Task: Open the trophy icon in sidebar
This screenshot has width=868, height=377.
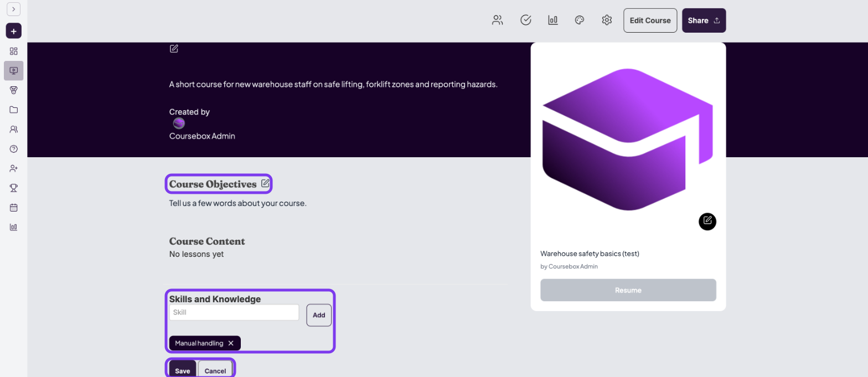Action: (x=14, y=188)
